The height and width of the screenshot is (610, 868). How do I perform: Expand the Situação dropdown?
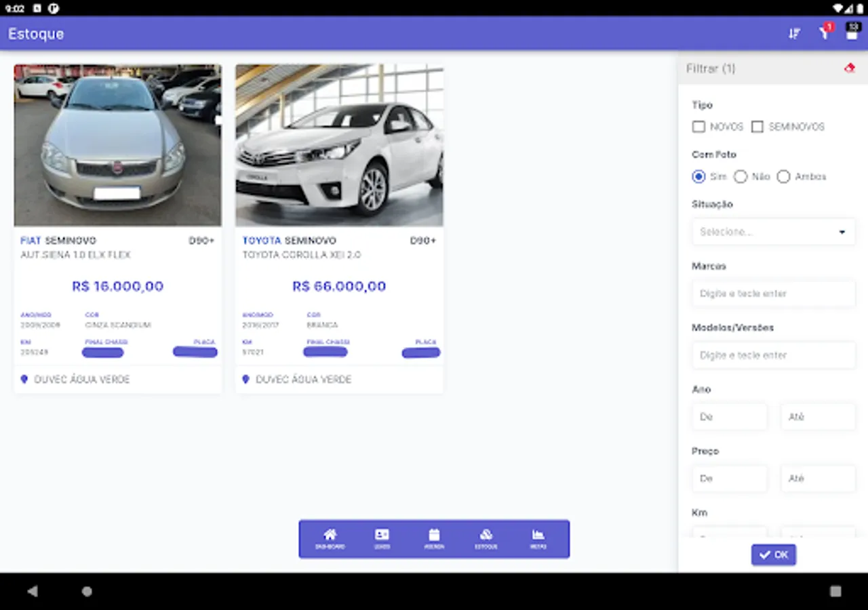(774, 232)
